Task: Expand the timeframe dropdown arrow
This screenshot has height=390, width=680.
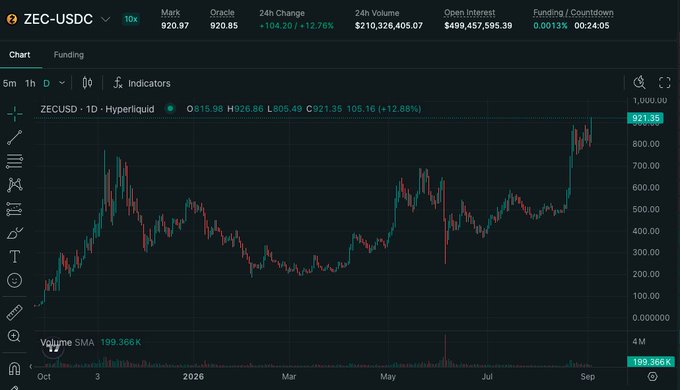Action: [x=62, y=83]
